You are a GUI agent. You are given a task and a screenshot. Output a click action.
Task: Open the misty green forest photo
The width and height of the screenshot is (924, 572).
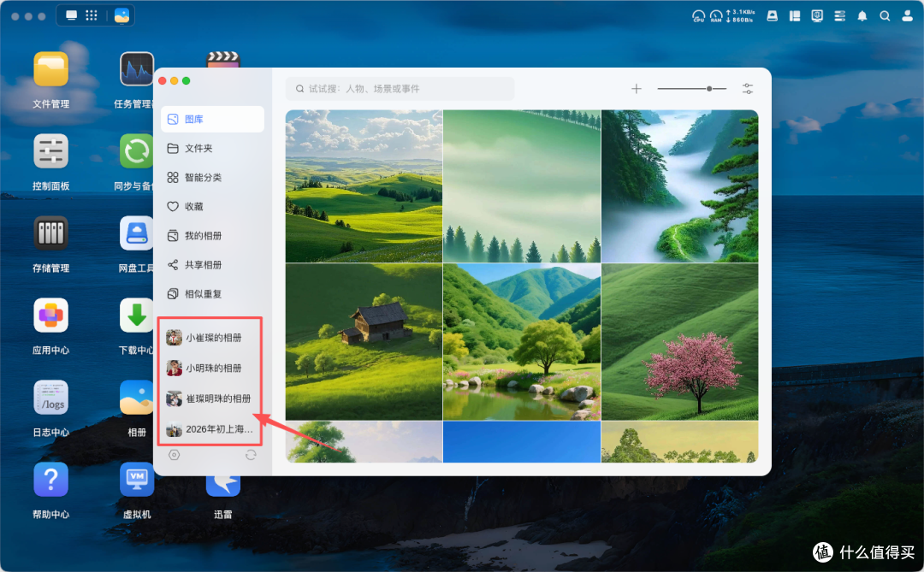pos(522,186)
